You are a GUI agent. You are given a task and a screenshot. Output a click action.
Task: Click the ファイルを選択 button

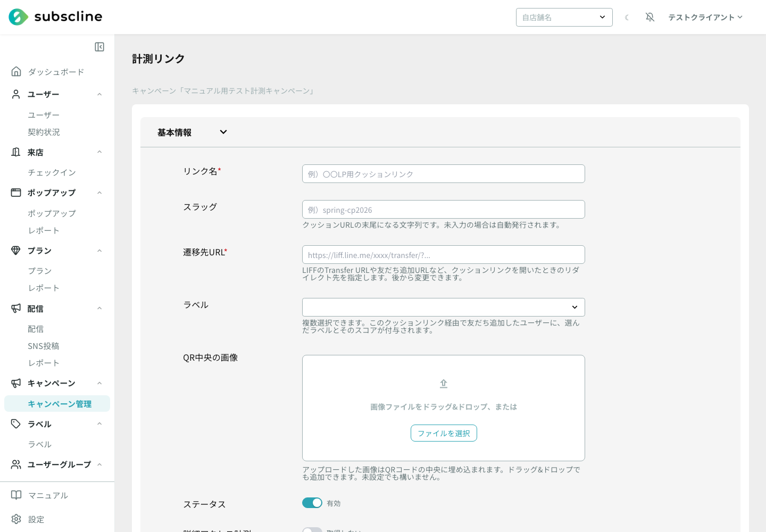coord(444,433)
